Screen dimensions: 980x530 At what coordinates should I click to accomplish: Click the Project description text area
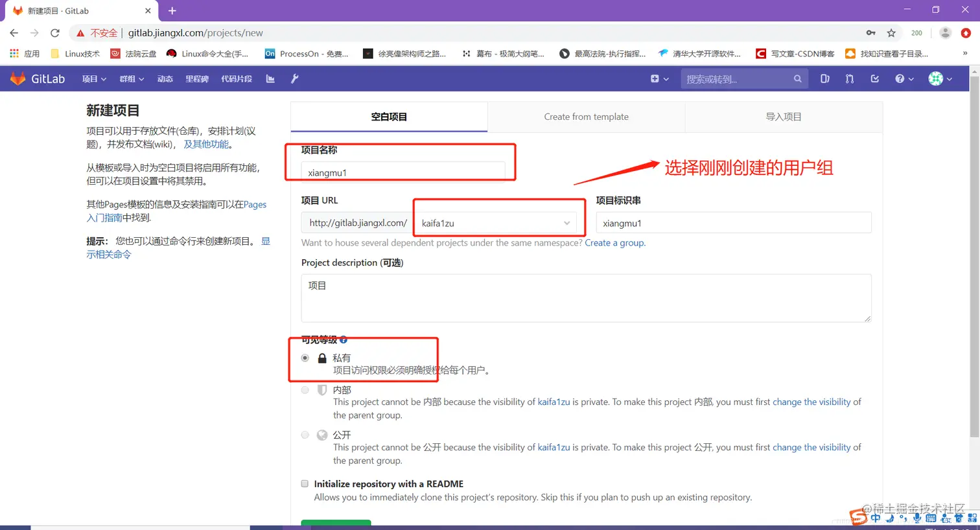[586, 298]
